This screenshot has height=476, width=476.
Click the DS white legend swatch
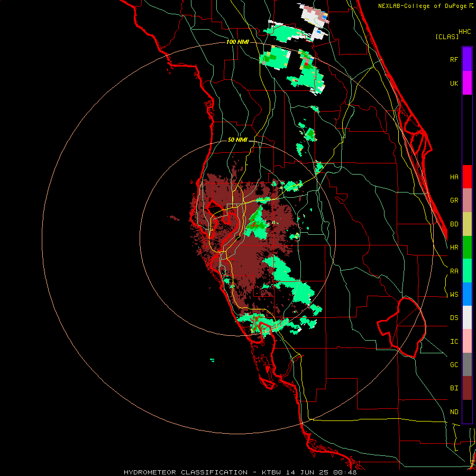coord(467,317)
